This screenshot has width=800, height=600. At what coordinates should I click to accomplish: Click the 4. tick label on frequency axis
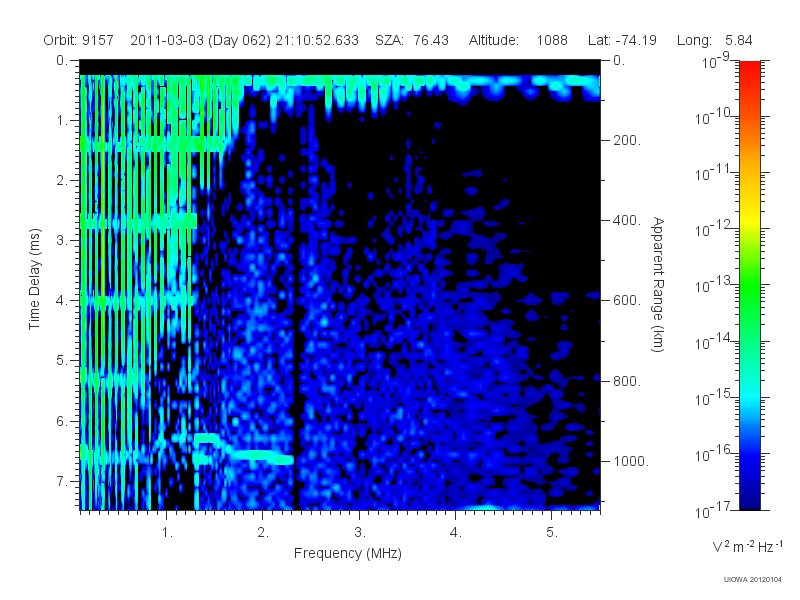[456, 533]
